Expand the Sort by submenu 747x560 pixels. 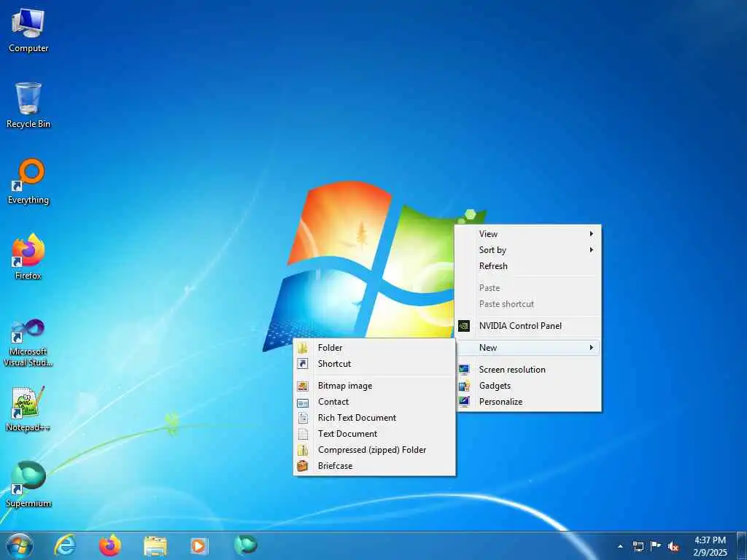click(x=529, y=250)
